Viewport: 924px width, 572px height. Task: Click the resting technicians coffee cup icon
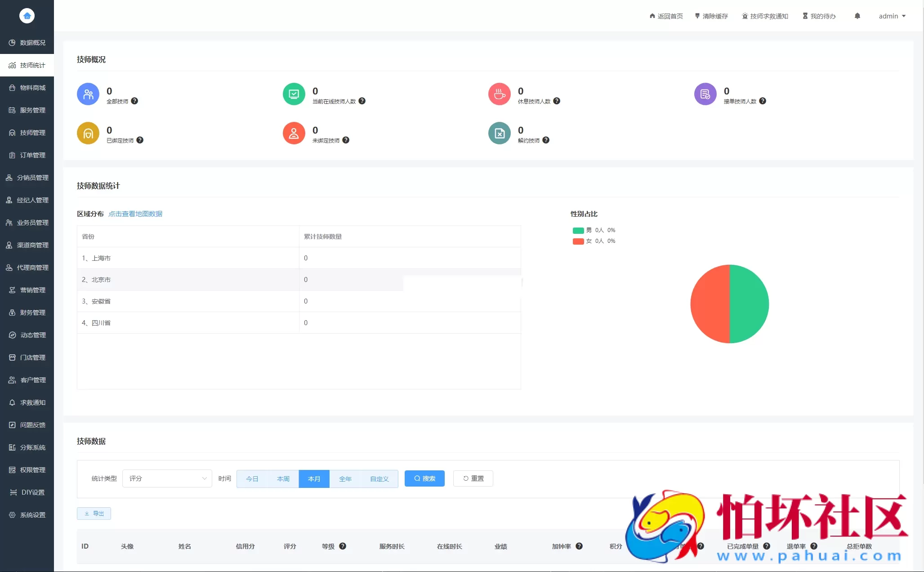[499, 94]
